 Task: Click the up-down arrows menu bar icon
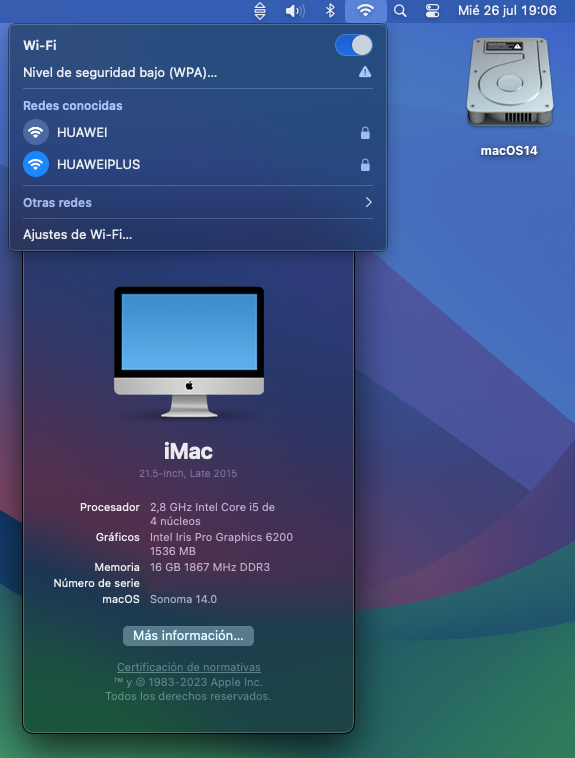point(260,11)
